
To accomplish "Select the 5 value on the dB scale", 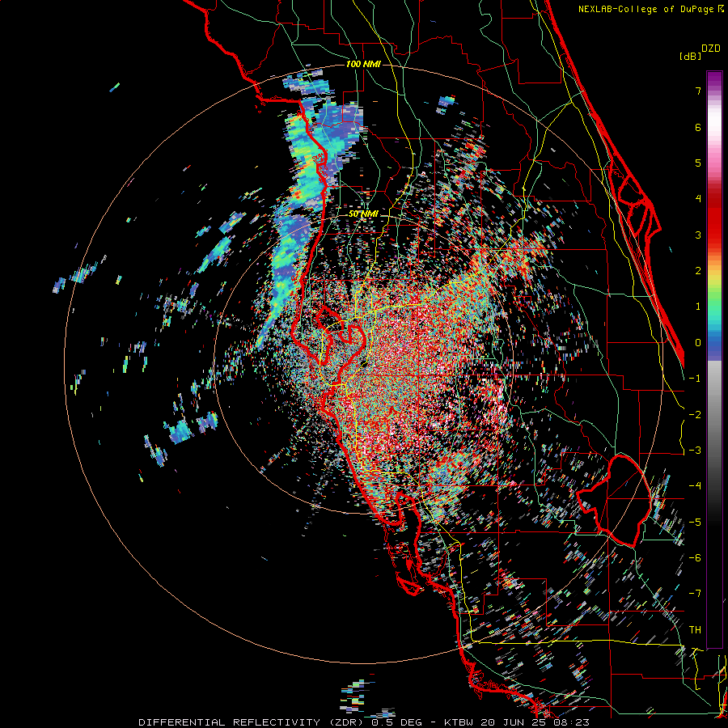I will (698, 163).
